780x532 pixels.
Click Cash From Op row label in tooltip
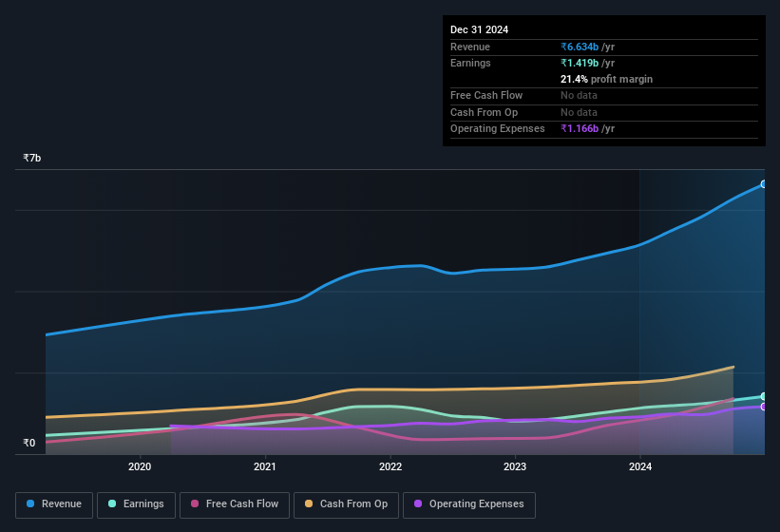point(484,112)
